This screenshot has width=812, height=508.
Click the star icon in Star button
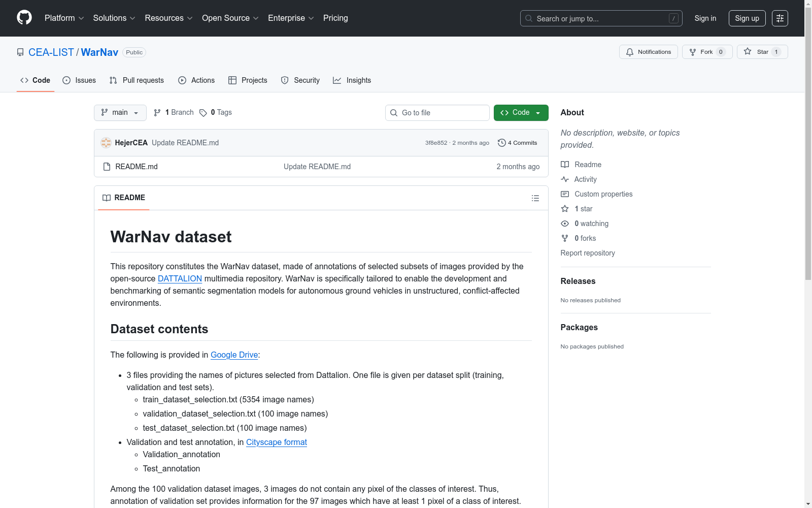[748, 51]
